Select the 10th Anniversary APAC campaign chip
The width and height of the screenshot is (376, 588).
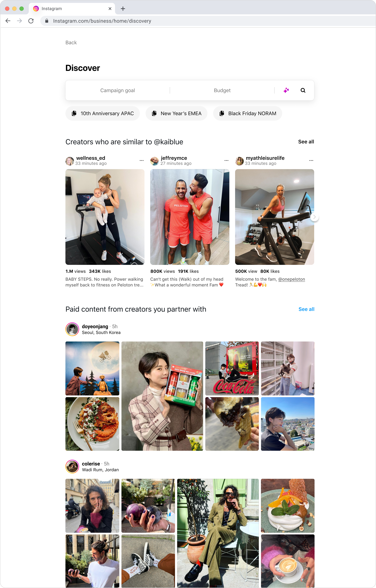click(x=103, y=113)
